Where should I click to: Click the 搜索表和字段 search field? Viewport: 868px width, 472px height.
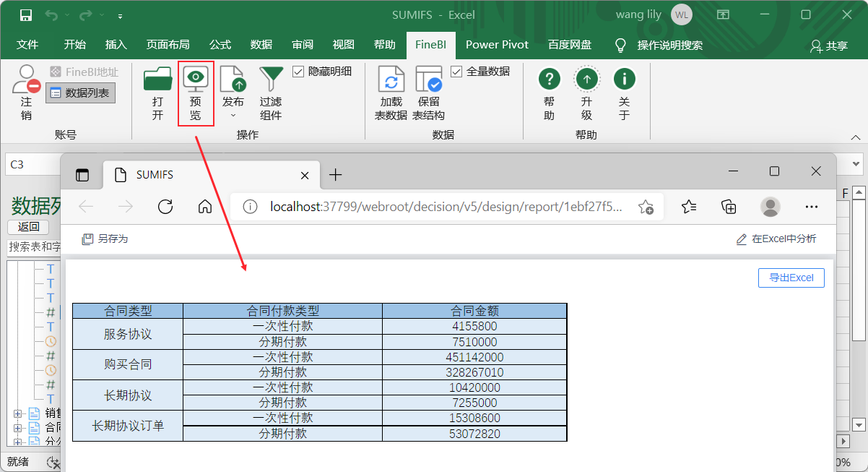pos(35,247)
